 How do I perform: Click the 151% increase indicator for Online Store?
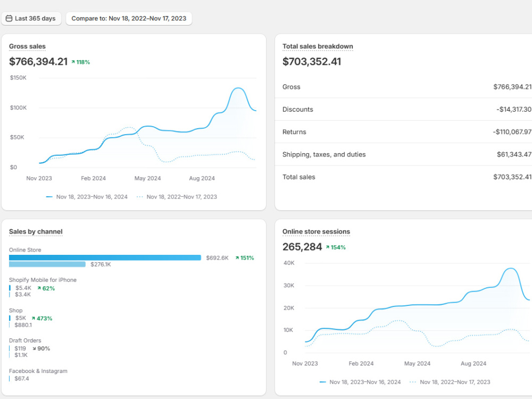[x=245, y=258]
